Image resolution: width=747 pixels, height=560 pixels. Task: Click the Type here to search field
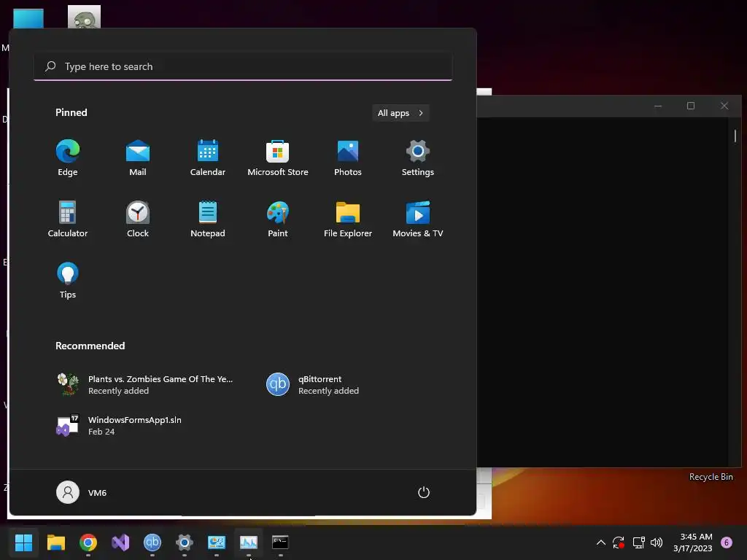coord(243,66)
